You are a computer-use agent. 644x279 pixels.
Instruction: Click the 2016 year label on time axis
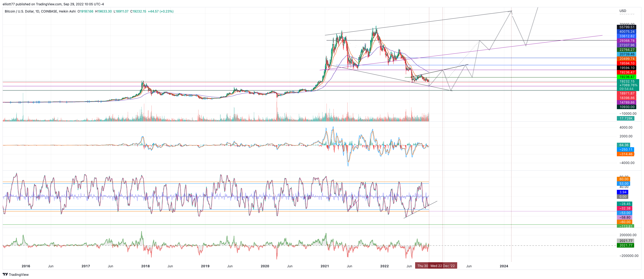[x=26, y=266]
